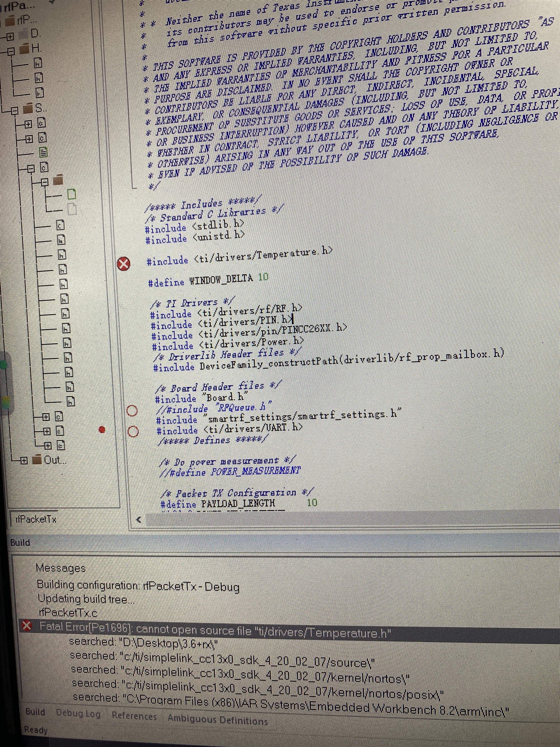560x747 pixels.
Task: Click the hollow circle marker beside UART.h include
Action: point(133,431)
